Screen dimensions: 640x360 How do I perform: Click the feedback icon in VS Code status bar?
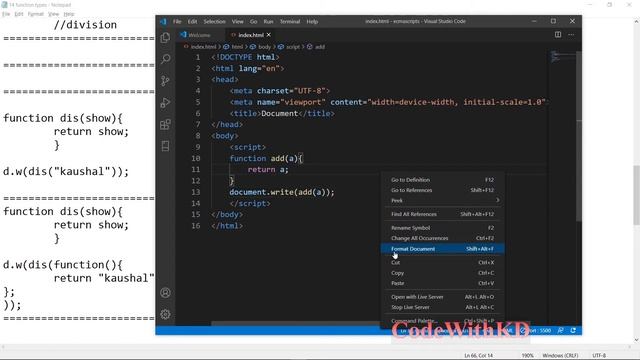point(560,331)
